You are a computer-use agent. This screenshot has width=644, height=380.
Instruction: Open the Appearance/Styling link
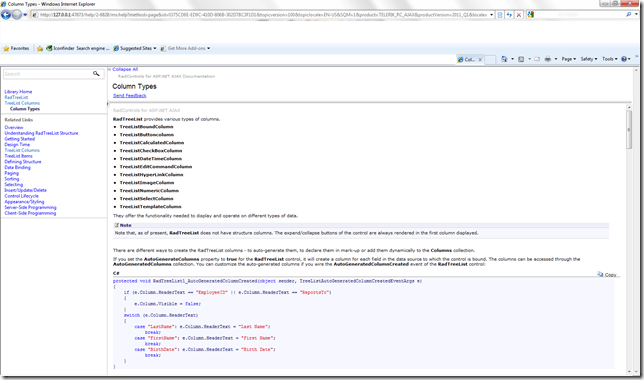[x=24, y=202]
